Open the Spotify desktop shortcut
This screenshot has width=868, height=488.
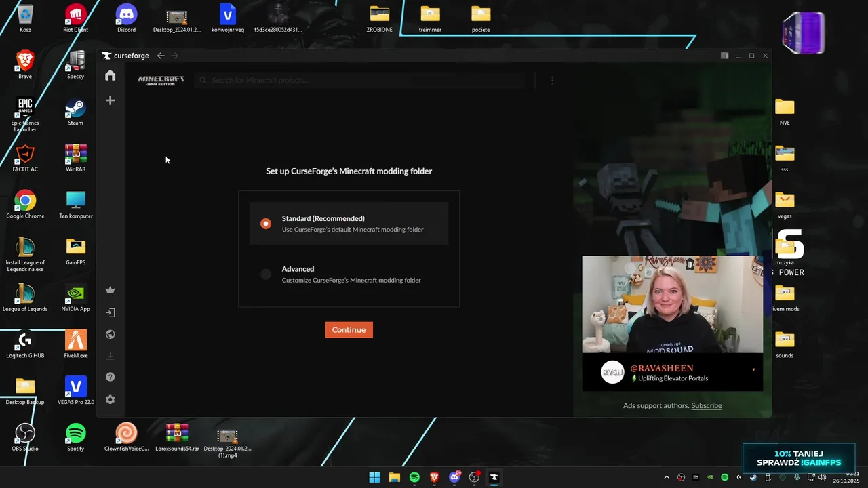pos(75,437)
